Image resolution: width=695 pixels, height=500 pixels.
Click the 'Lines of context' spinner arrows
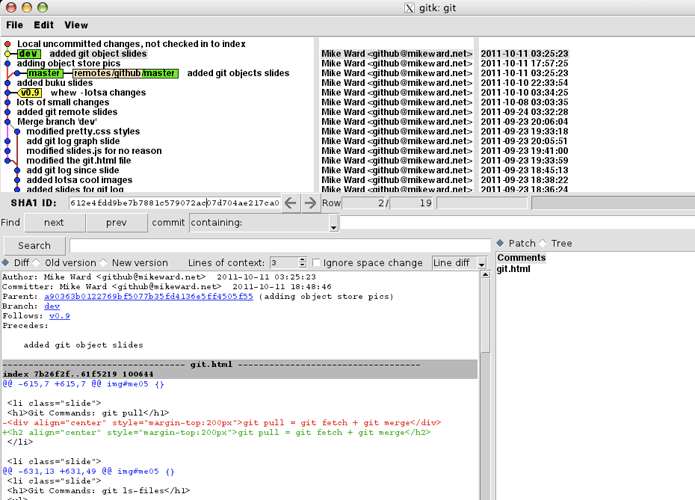(303, 263)
